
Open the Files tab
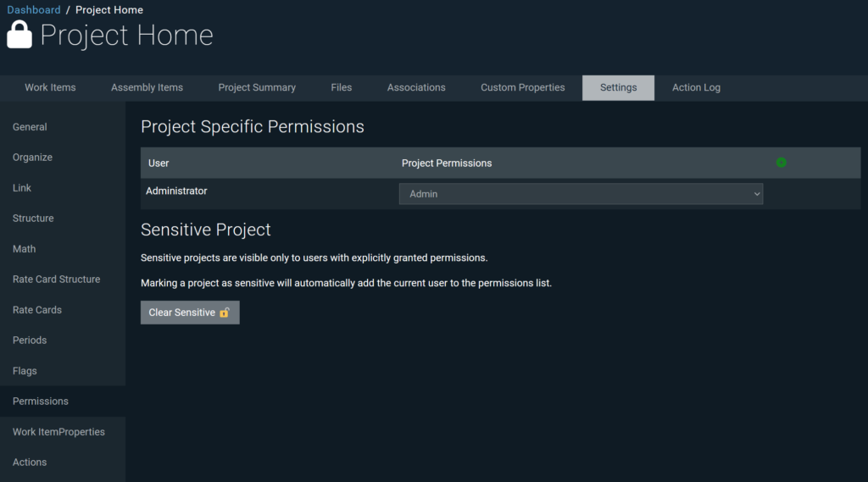(342, 87)
